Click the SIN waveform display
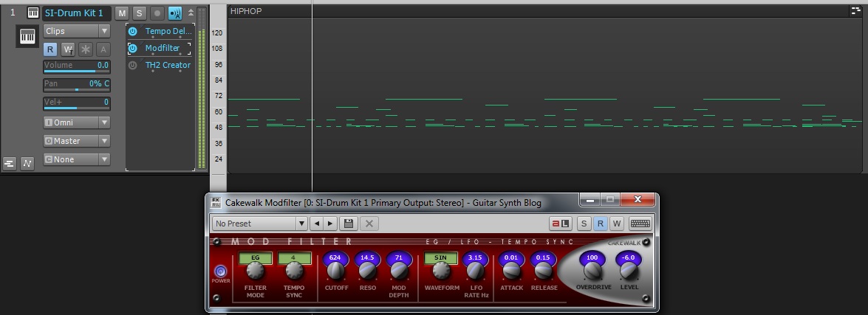This screenshot has width=868, height=315. 440,257
